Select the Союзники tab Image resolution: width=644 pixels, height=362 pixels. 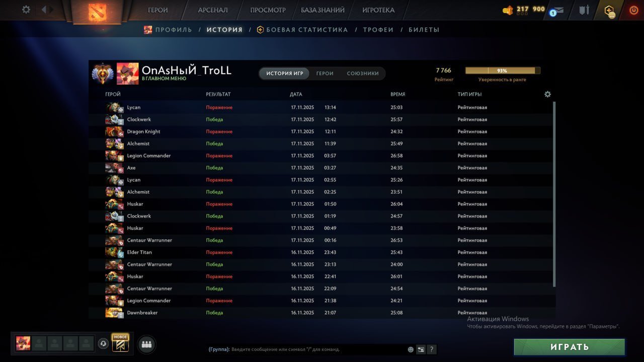[x=362, y=74]
